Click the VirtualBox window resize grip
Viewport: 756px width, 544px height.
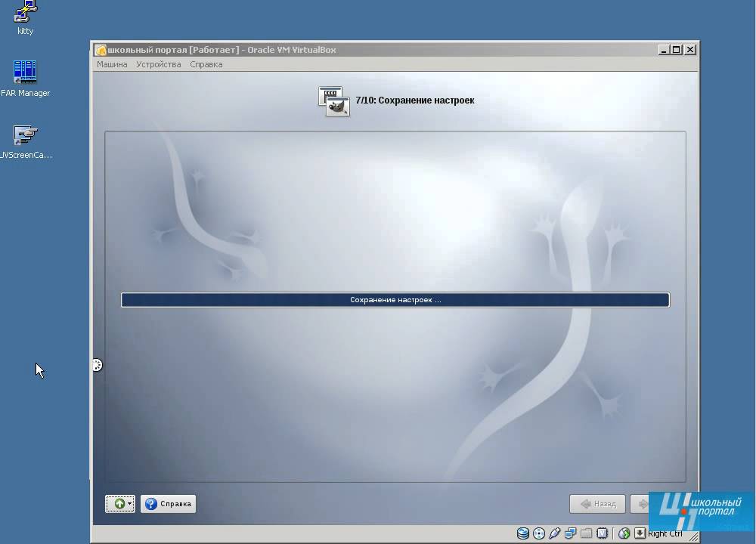(693, 536)
